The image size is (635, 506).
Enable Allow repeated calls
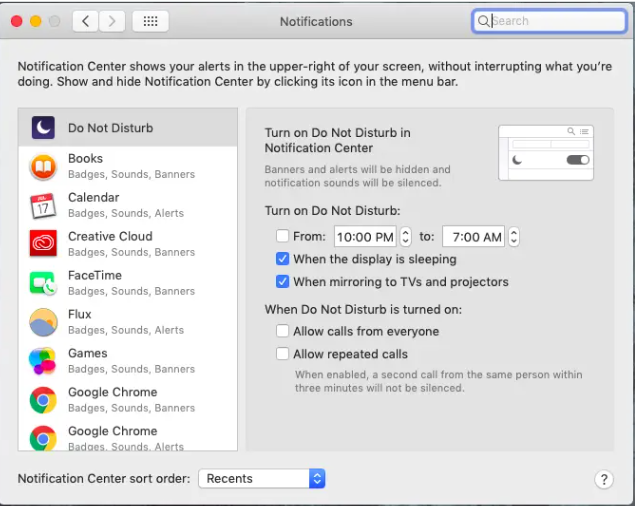pos(282,353)
